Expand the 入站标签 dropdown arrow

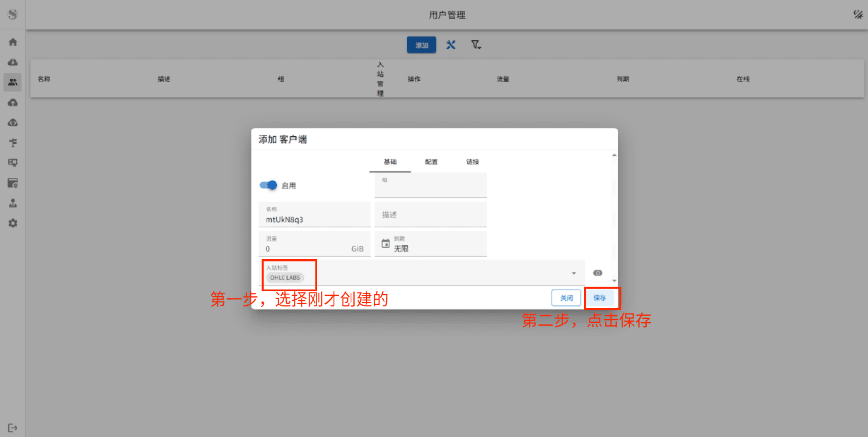click(x=574, y=273)
